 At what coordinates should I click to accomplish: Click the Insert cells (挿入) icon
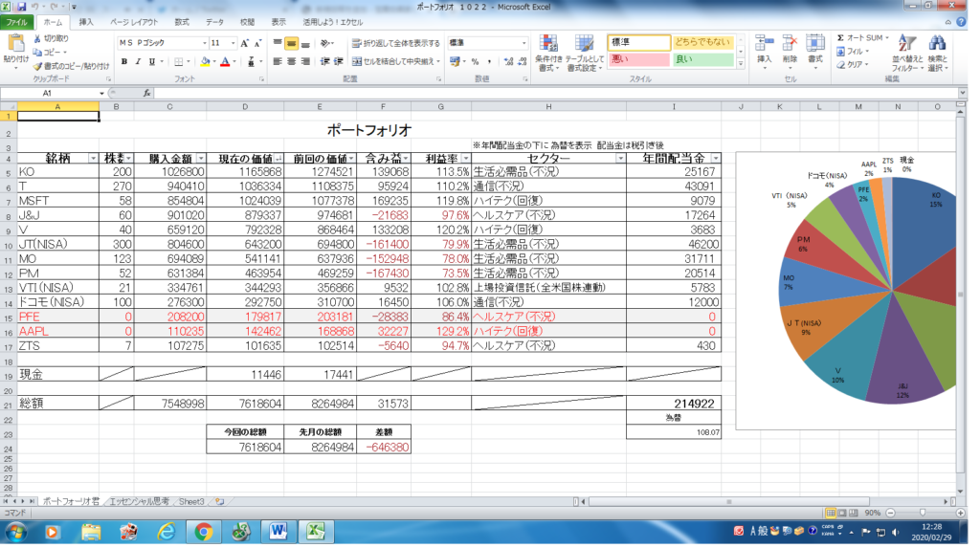click(764, 44)
